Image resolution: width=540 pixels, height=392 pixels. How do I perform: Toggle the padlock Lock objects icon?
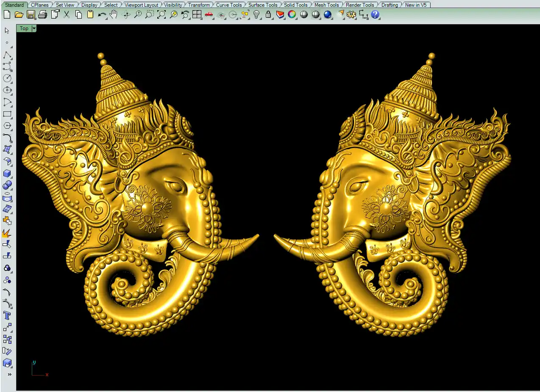(268, 15)
